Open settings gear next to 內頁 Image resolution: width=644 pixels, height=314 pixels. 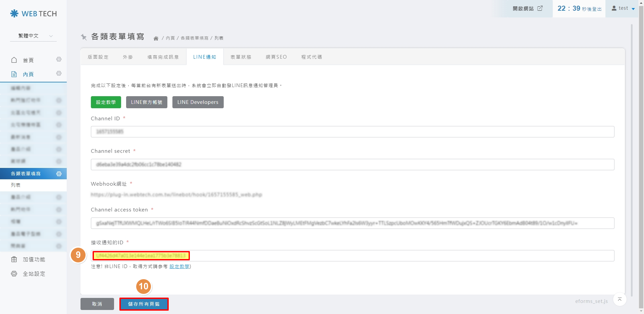coord(59,74)
